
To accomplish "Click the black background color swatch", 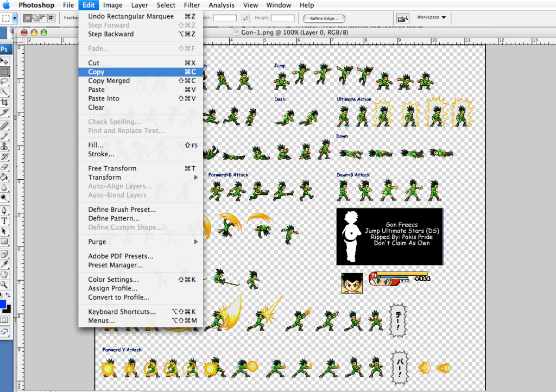I will (9, 310).
